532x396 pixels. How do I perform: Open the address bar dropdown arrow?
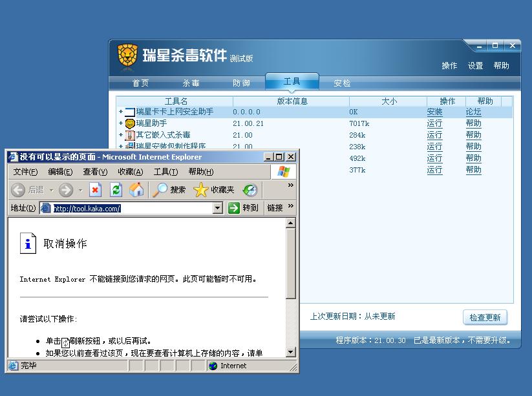click(218, 208)
